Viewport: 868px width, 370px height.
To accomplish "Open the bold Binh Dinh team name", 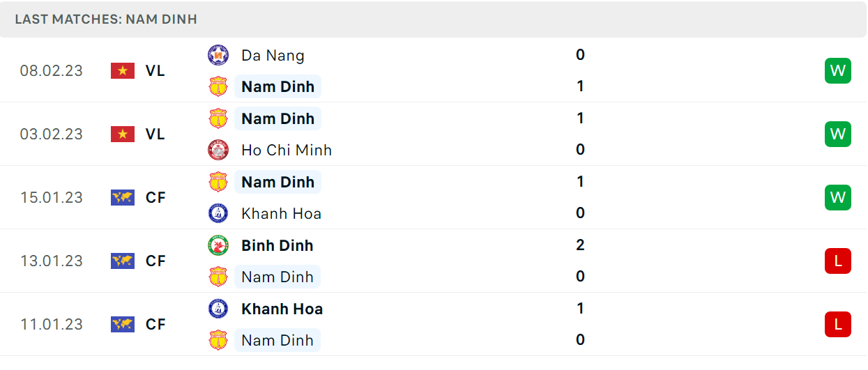I will tap(277, 245).
